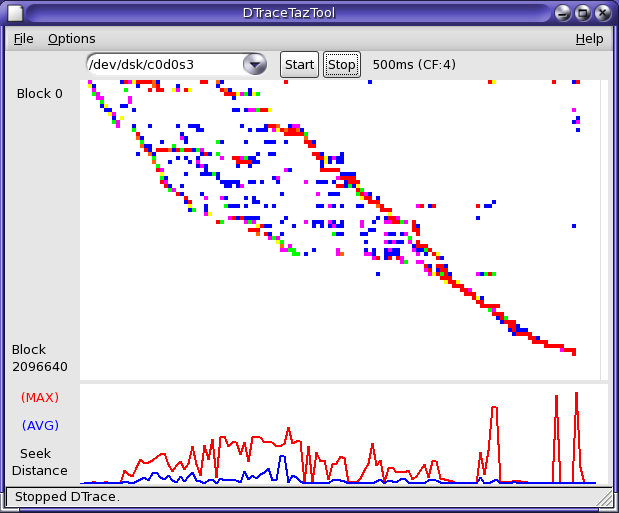Click the /dev/dsk/c0d0s3 device field
This screenshot has height=513, width=619.
point(163,65)
